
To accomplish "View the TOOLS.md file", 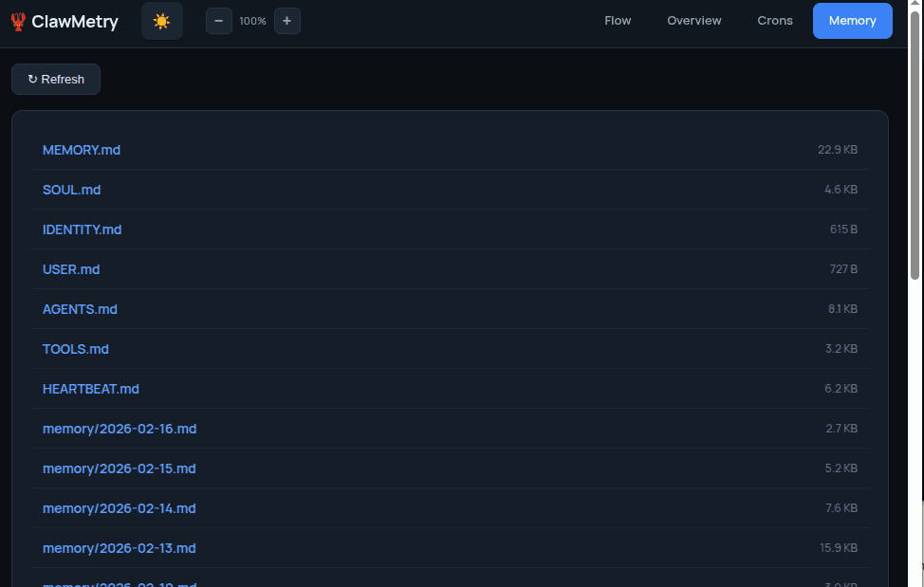I will tap(76, 349).
